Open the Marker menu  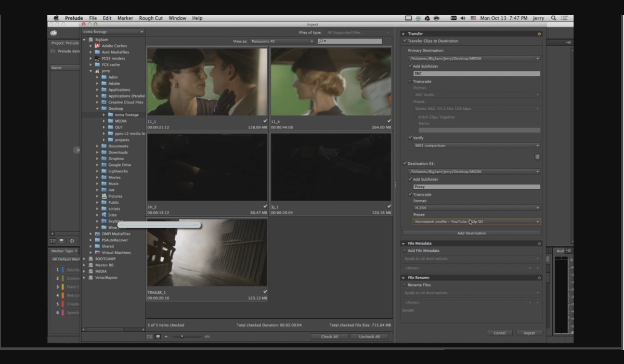click(x=125, y=18)
